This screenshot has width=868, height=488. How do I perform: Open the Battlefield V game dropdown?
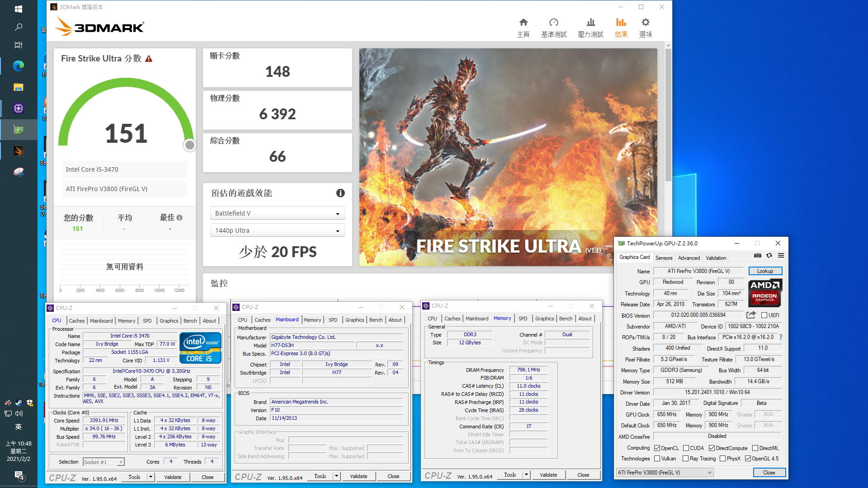[x=277, y=213]
